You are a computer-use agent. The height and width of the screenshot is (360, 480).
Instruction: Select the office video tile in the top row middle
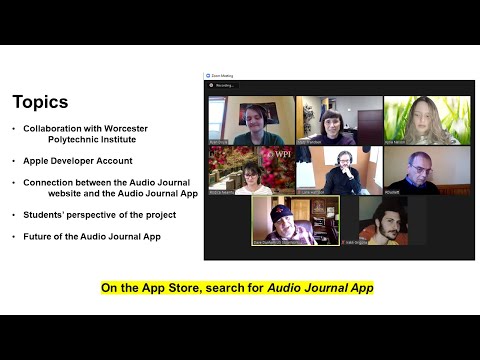point(339,120)
